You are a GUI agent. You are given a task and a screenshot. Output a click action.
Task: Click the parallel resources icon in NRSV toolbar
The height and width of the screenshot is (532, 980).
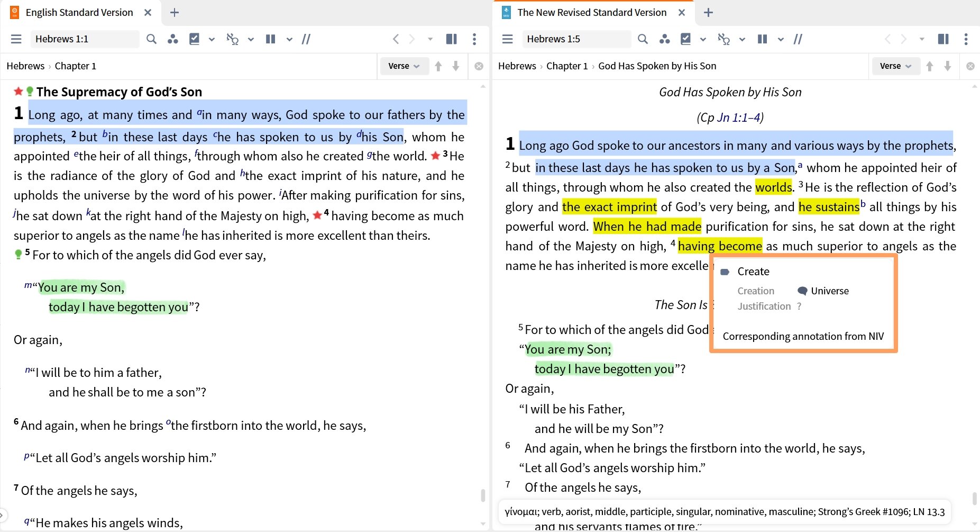coord(798,39)
